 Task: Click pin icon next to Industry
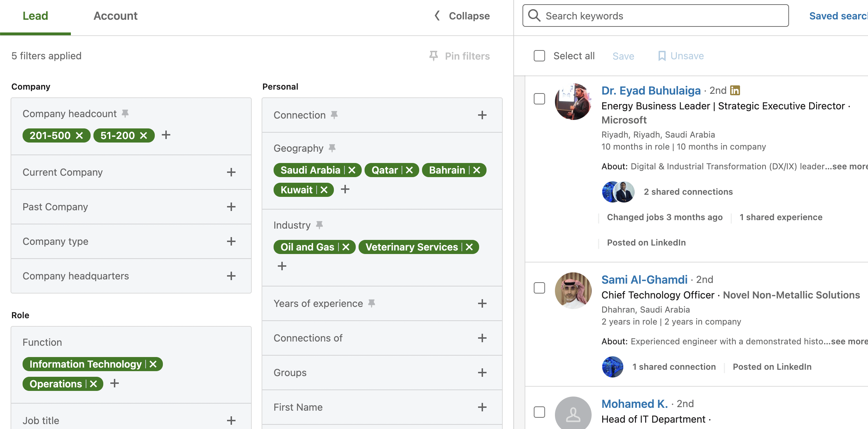(x=319, y=225)
